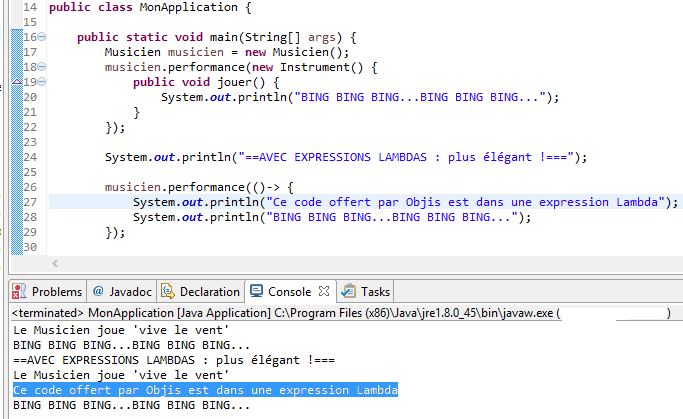Click the Problems view icon
Image resolution: width=683 pixels, height=419 pixels.
20,292
